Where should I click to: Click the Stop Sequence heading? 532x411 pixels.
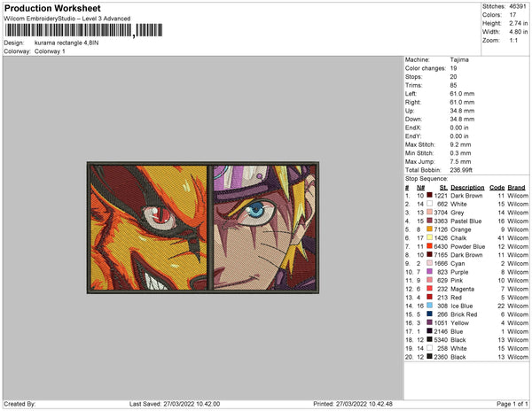[x=426, y=179]
